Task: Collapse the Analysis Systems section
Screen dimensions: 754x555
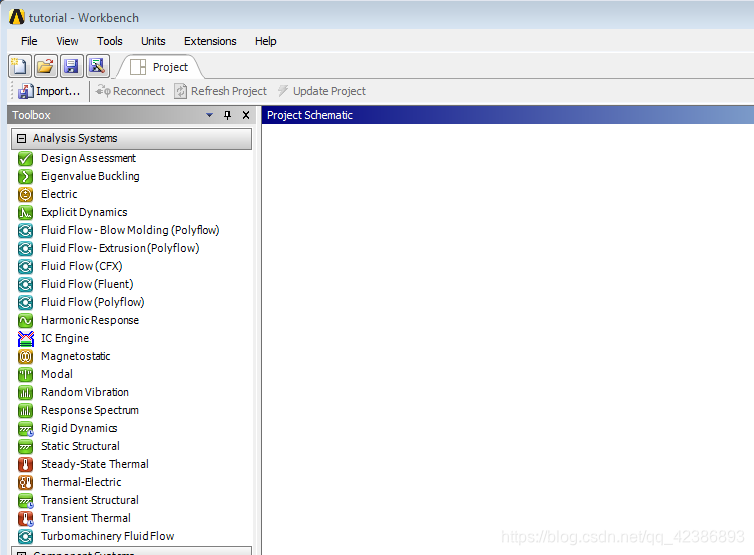Action: click(21, 139)
